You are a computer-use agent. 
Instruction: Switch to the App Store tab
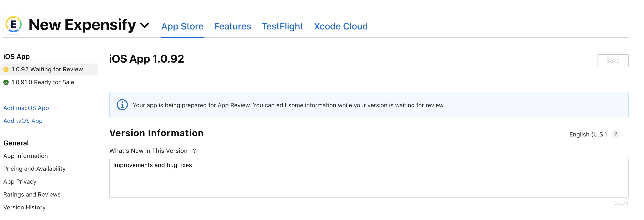(x=182, y=26)
